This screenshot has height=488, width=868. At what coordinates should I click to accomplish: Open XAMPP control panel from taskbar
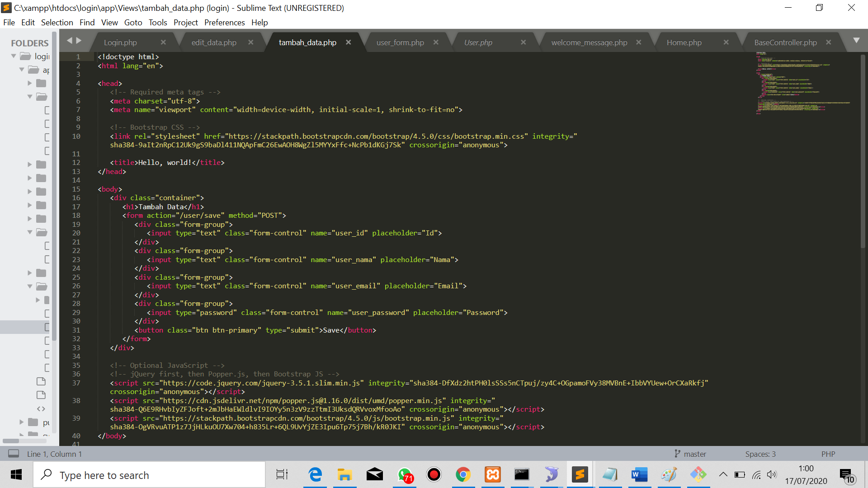[x=493, y=475]
